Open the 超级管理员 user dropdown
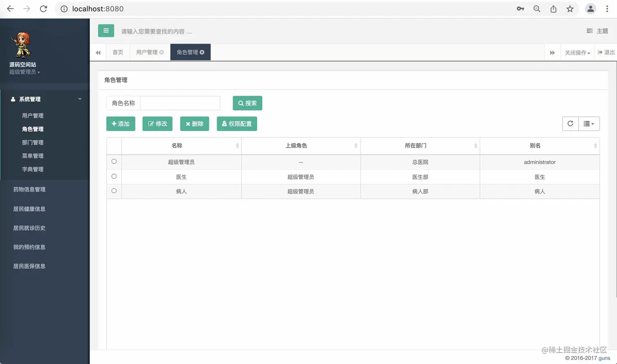Viewport: 617px width, 364px height. (24, 72)
